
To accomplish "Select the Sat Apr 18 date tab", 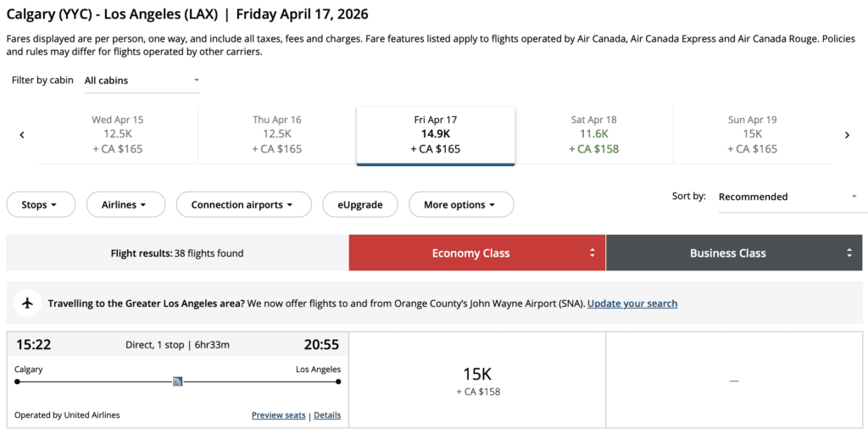I will 593,135.
